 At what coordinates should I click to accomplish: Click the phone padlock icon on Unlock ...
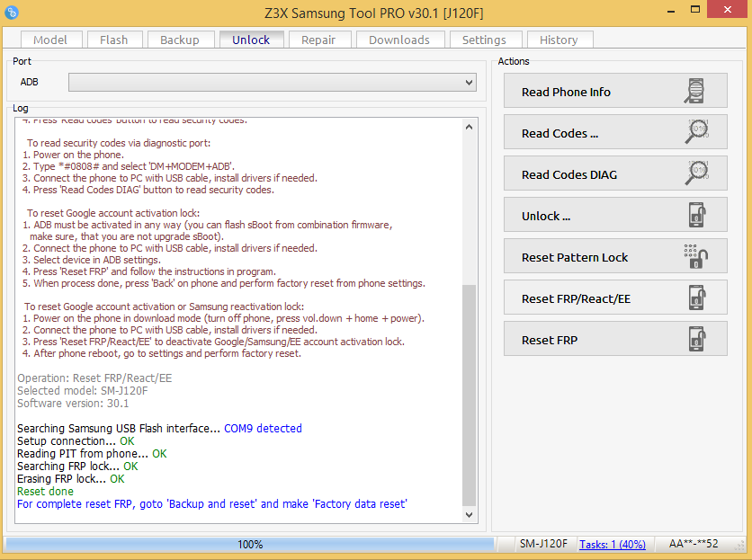click(x=697, y=214)
